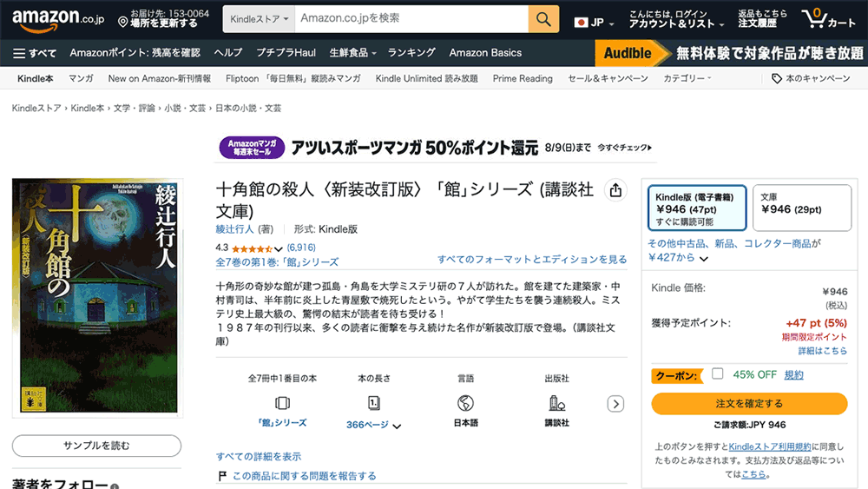Open the Kindle本 tab

[35, 79]
